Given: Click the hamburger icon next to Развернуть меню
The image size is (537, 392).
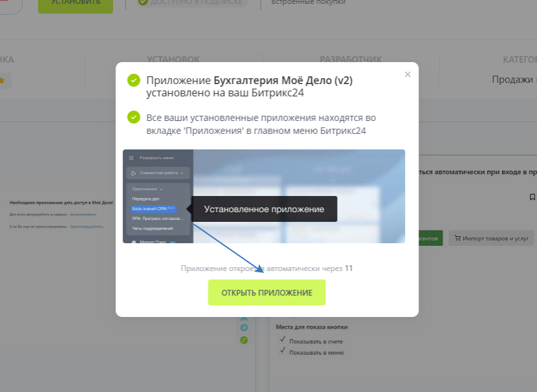Looking at the screenshot, I should (131, 158).
